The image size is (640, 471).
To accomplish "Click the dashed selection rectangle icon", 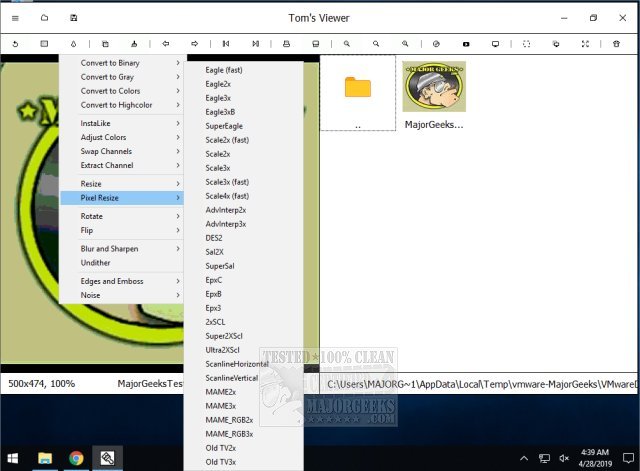I will [527, 44].
